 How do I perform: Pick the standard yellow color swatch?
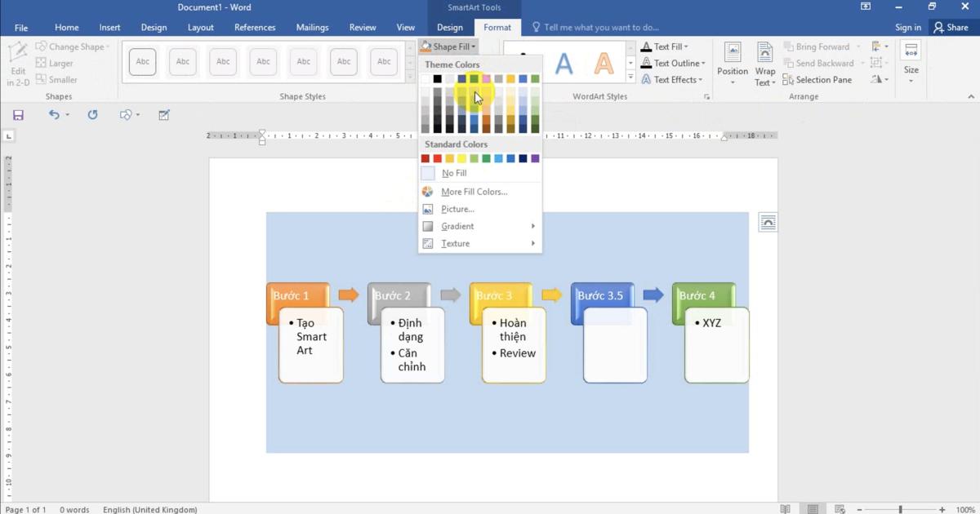pyautogui.click(x=461, y=158)
